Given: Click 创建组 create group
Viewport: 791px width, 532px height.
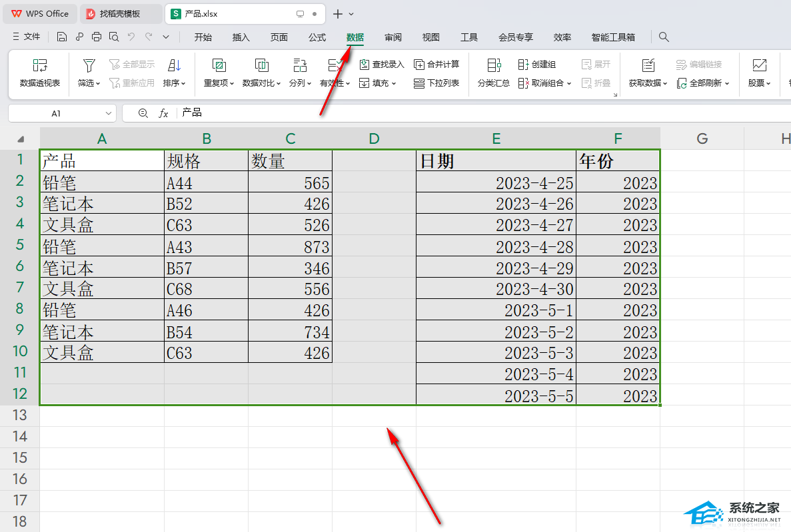Looking at the screenshot, I should [x=537, y=65].
